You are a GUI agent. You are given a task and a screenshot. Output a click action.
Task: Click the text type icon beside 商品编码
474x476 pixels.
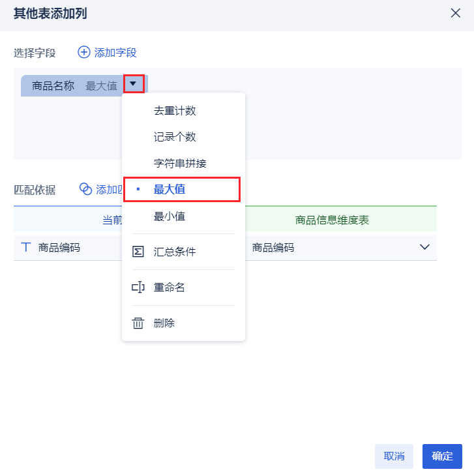tap(26, 247)
